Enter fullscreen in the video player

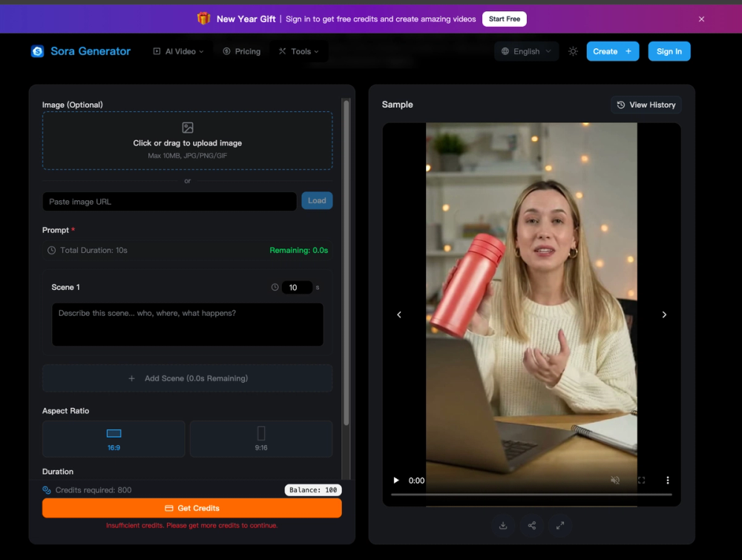click(x=641, y=480)
